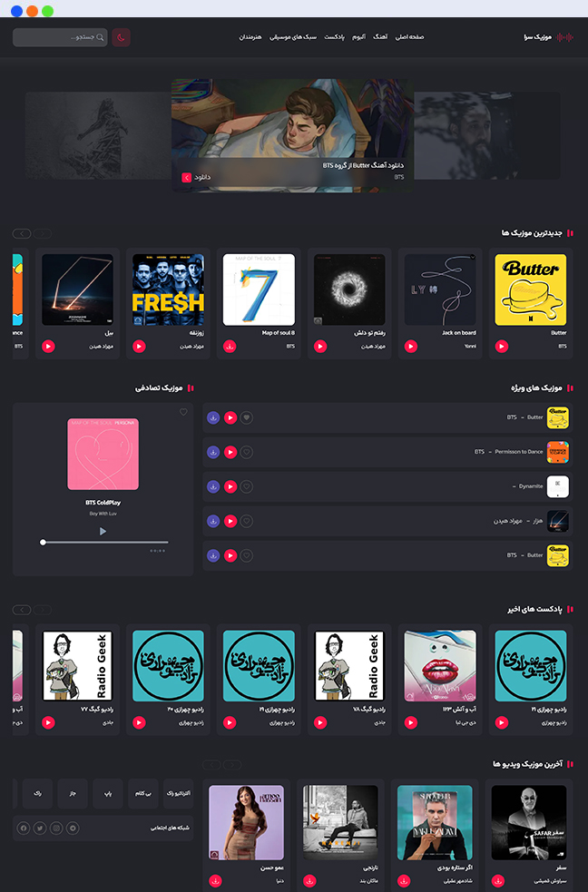Open the پادکست menu item
The height and width of the screenshot is (892, 588).
pos(335,37)
